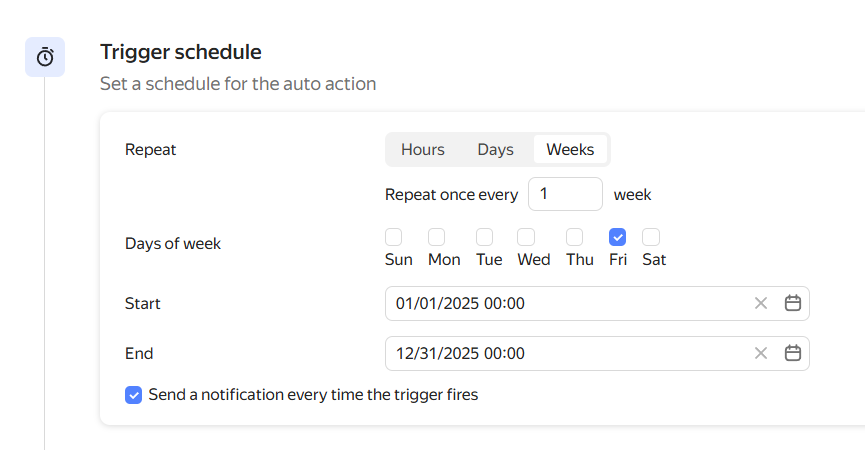Click the Trigger schedule heading
The image size is (865, 450).
(x=180, y=52)
